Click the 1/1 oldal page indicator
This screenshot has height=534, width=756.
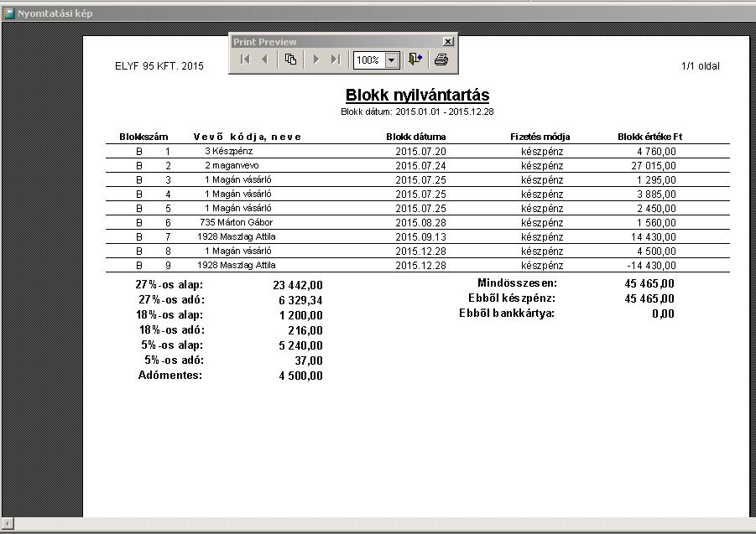click(x=700, y=66)
